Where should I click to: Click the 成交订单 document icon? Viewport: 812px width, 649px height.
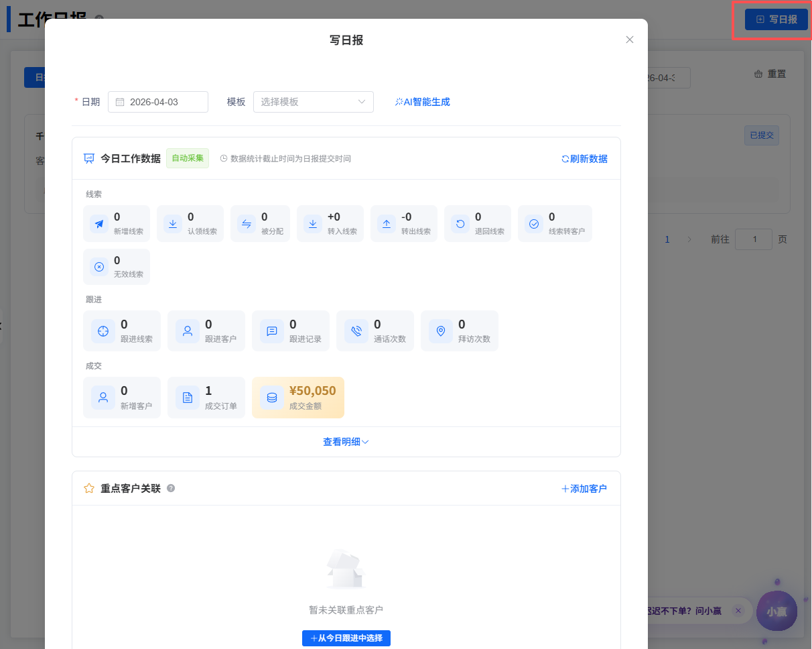(x=188, y=398)
